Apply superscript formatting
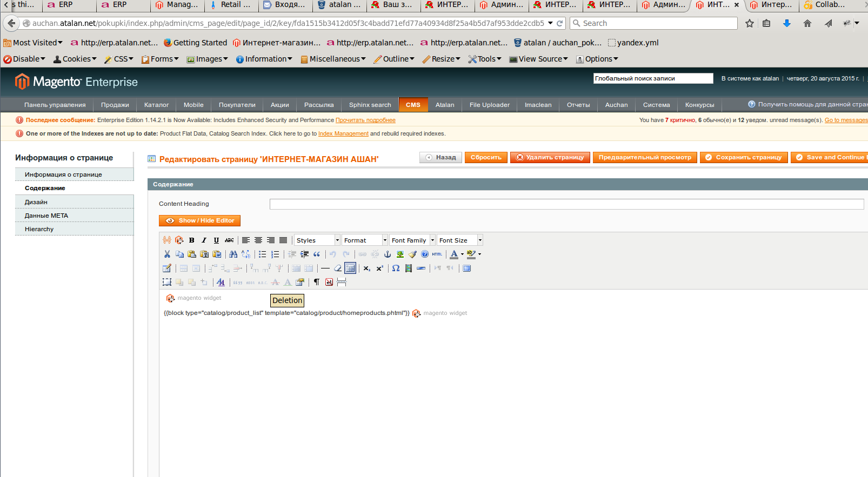The height and width of the screenshot is (477, 868). (x=379, y=268)
